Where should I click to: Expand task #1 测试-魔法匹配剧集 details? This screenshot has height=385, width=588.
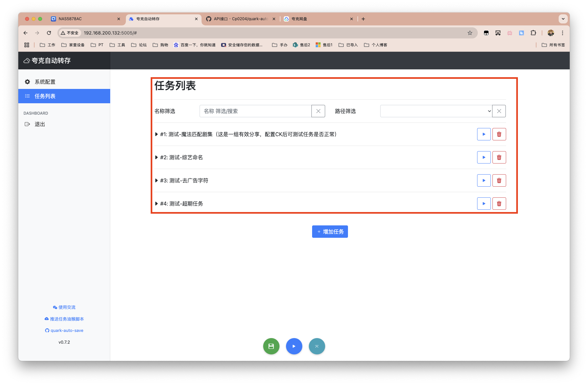[157, 134]
